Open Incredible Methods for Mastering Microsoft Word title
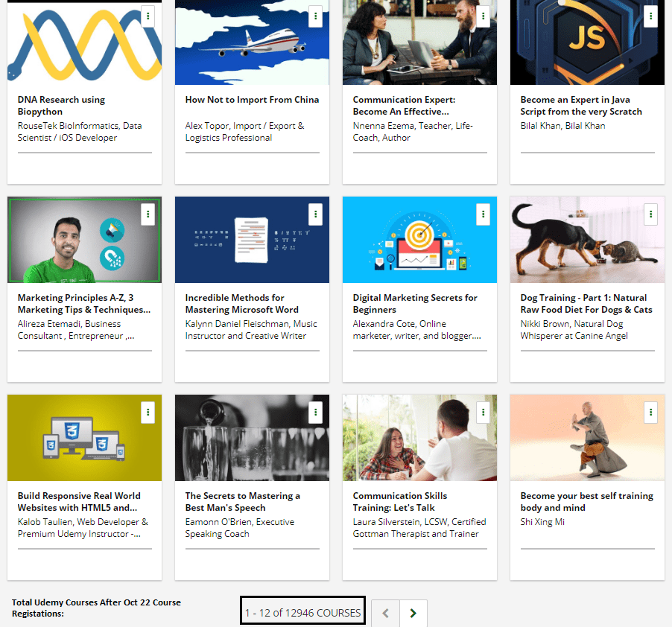The height and width of the screenshot is (627, 672). pos(241,304)
